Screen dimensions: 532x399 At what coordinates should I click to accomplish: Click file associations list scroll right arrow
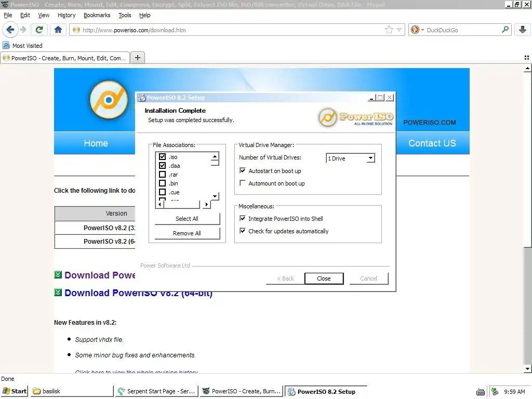(207, 204)
